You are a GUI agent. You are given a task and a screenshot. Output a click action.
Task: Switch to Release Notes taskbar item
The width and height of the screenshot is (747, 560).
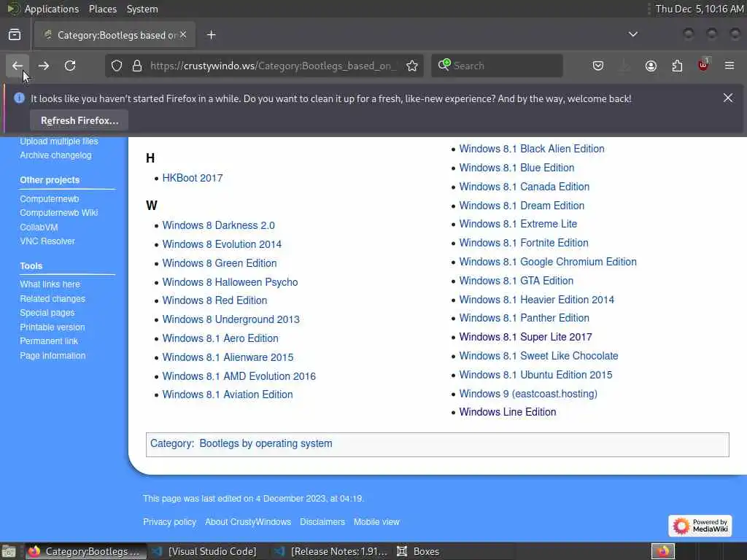(x=333, y=551)
